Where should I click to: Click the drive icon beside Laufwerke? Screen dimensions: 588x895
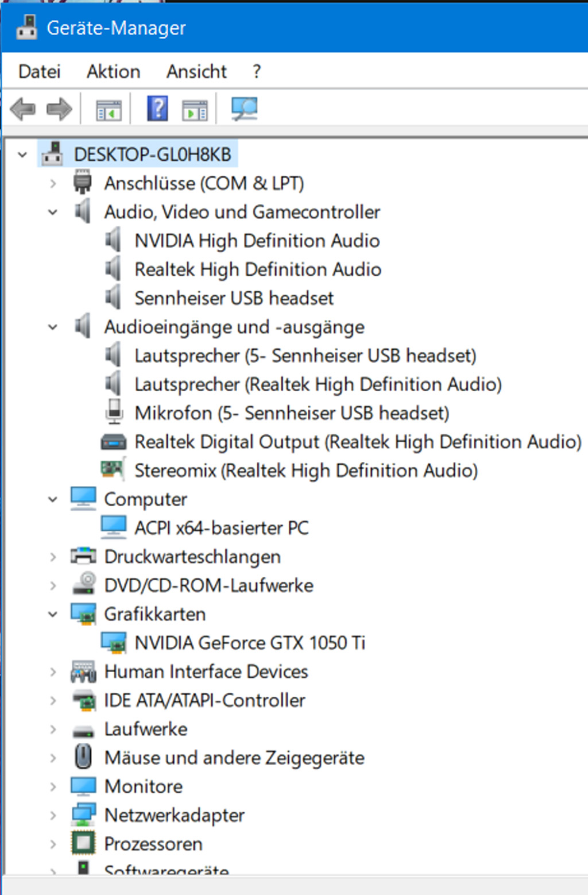[x=83, y=731]
